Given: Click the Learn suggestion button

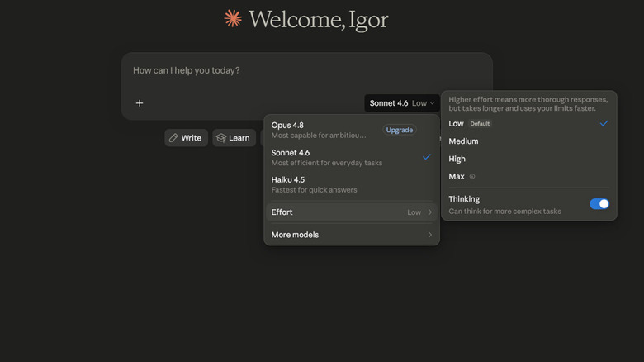Looking at the screenshot, I should click(234, 138).
